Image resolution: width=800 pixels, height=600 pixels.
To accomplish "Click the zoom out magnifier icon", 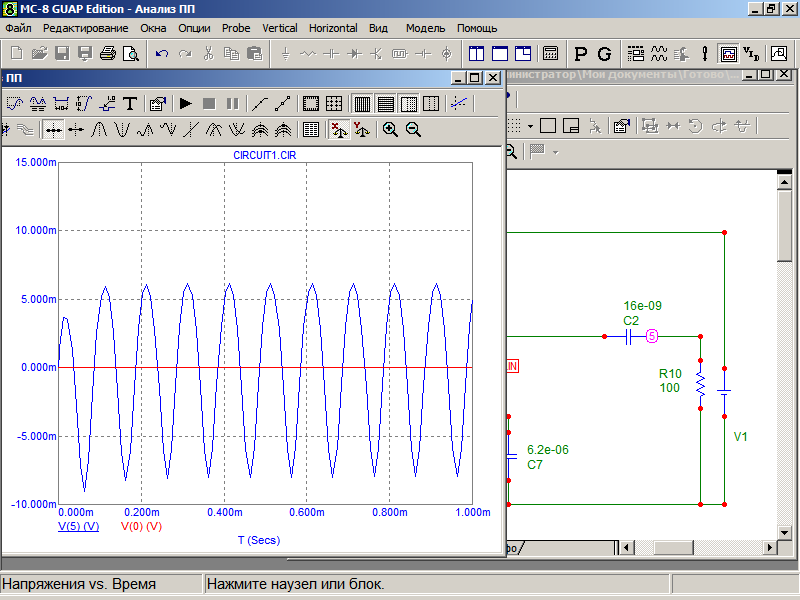I will [x=413, y=129].
